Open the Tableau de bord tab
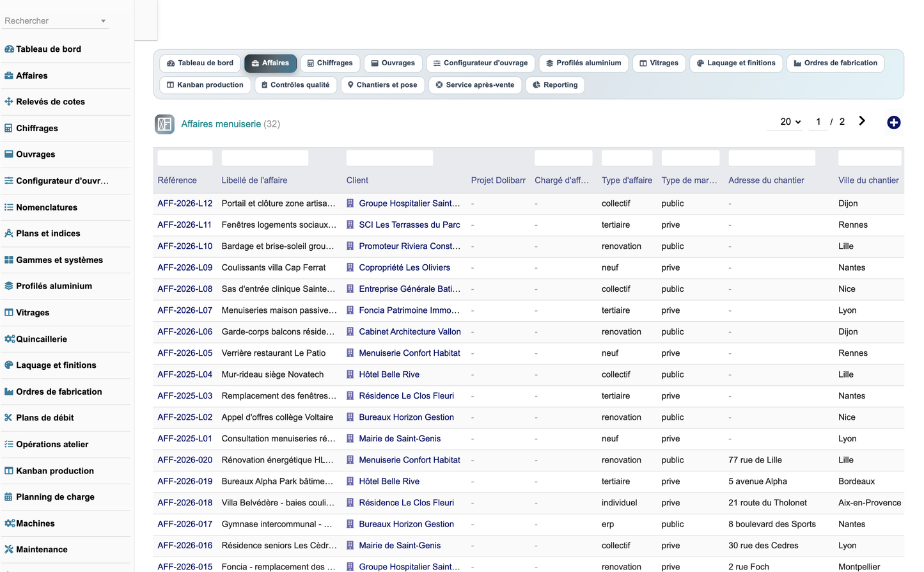 pos(200,63)
